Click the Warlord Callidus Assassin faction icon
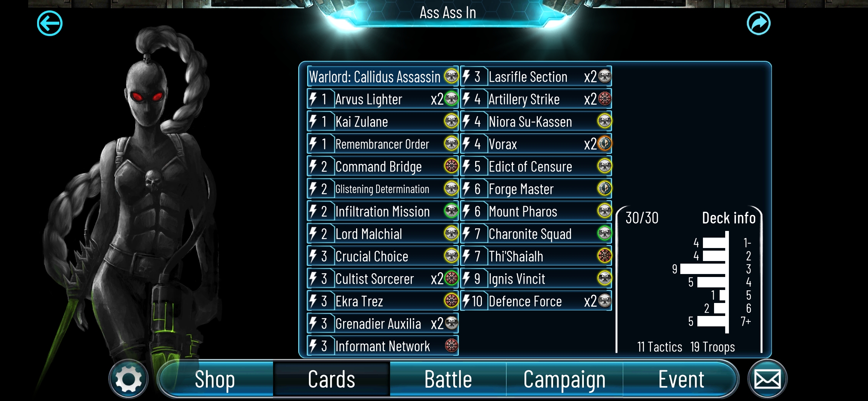868x401 pixels. pyautogui.click(x=451, y=76)
